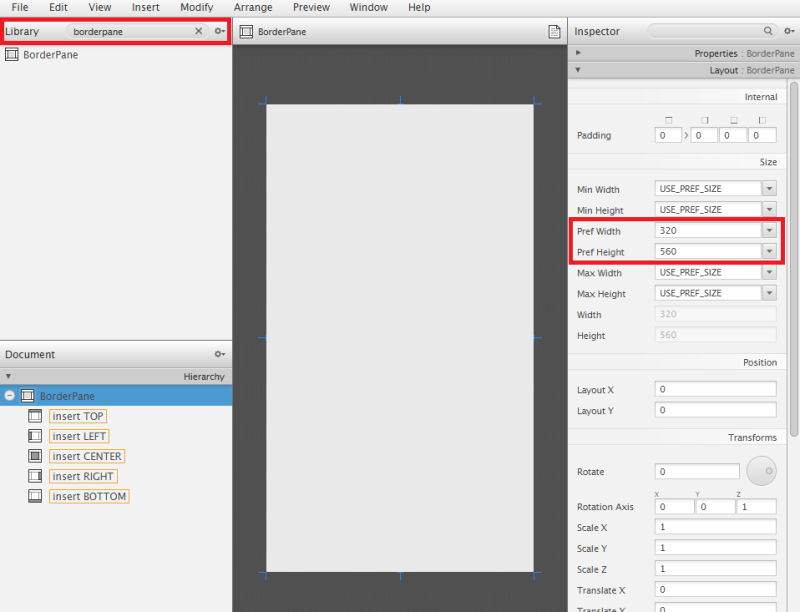Click the insert CENTER placeholder icon
The width and height of the screenshot is (800, 612).
click(35, 456)
